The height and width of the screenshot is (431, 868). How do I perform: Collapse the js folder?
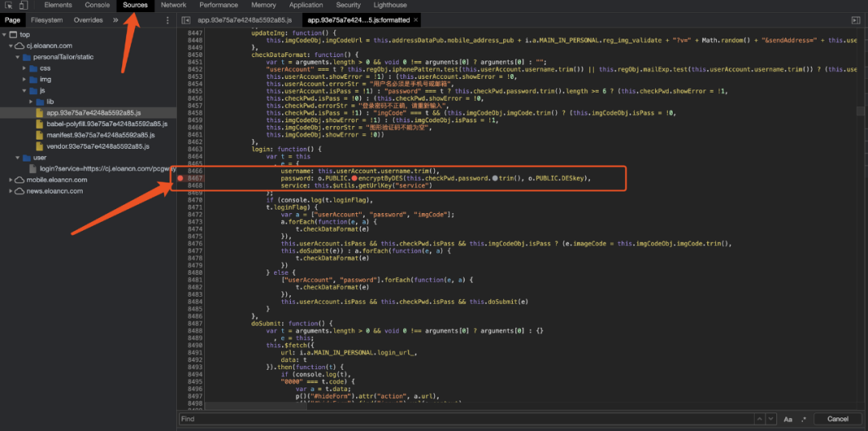[25, 90]
